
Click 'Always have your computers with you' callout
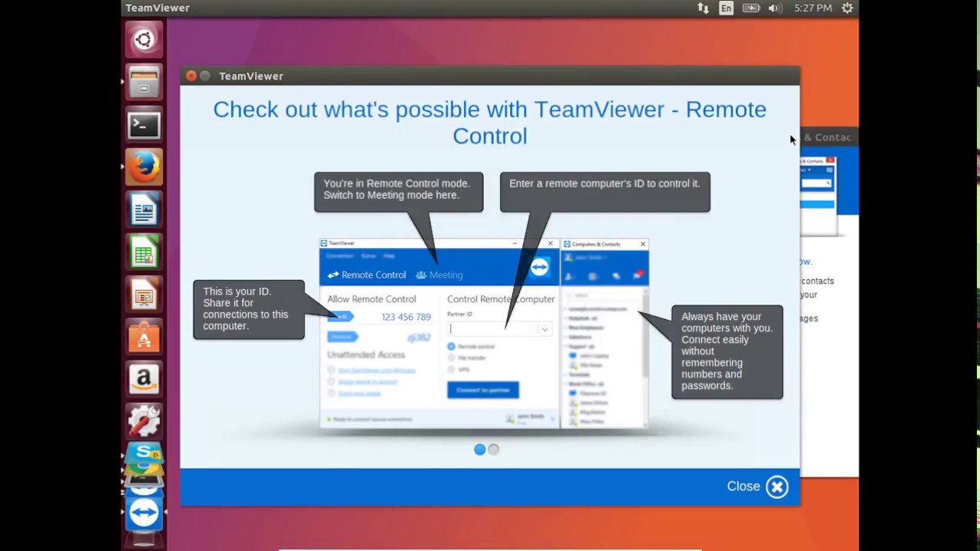727,351
